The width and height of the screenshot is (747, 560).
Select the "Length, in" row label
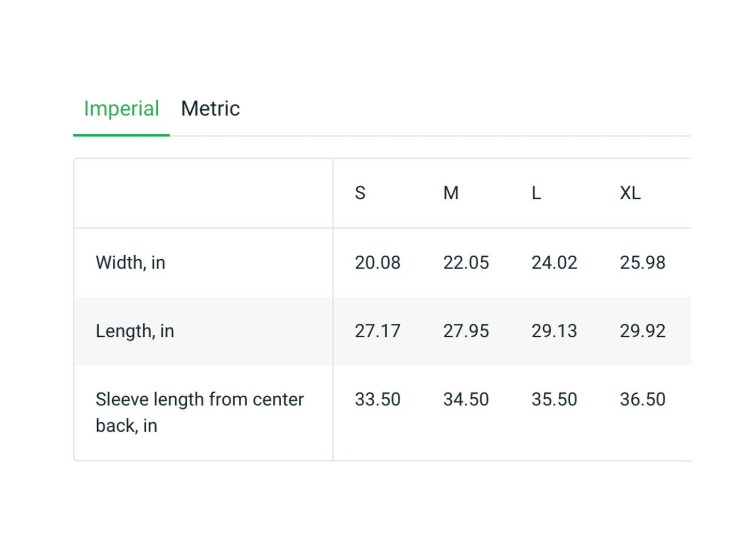point(135,331)
